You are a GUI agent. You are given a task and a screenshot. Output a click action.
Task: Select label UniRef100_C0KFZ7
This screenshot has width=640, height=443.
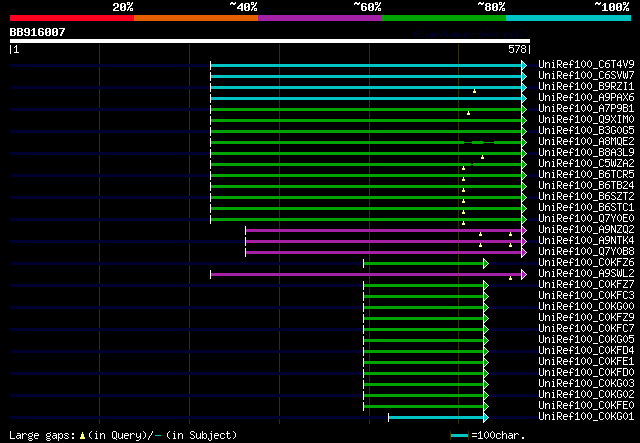(586, 285)
